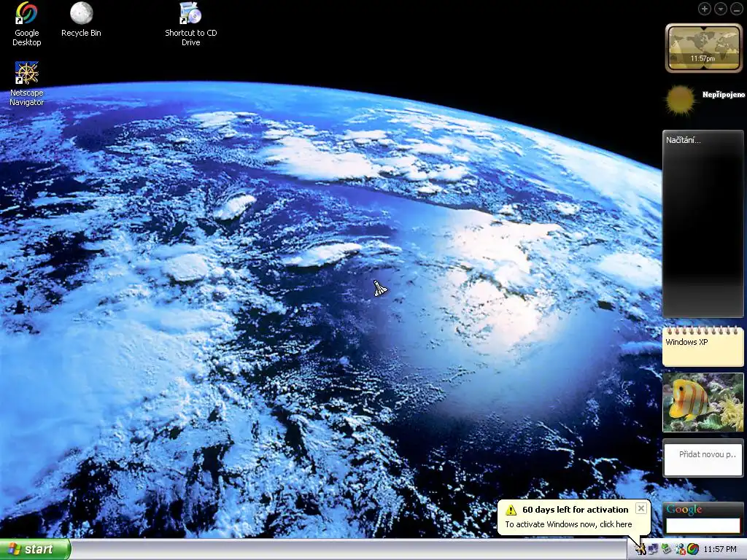The image size is (747, 560).
Task: Click the Google Desktop tray icon
Action: click(x=693, y=550)
